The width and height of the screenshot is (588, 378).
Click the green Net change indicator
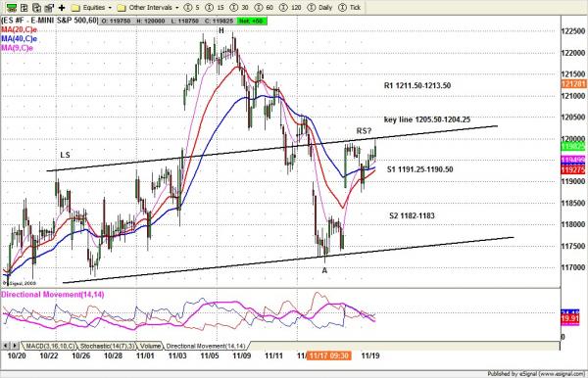pos(252,21)
